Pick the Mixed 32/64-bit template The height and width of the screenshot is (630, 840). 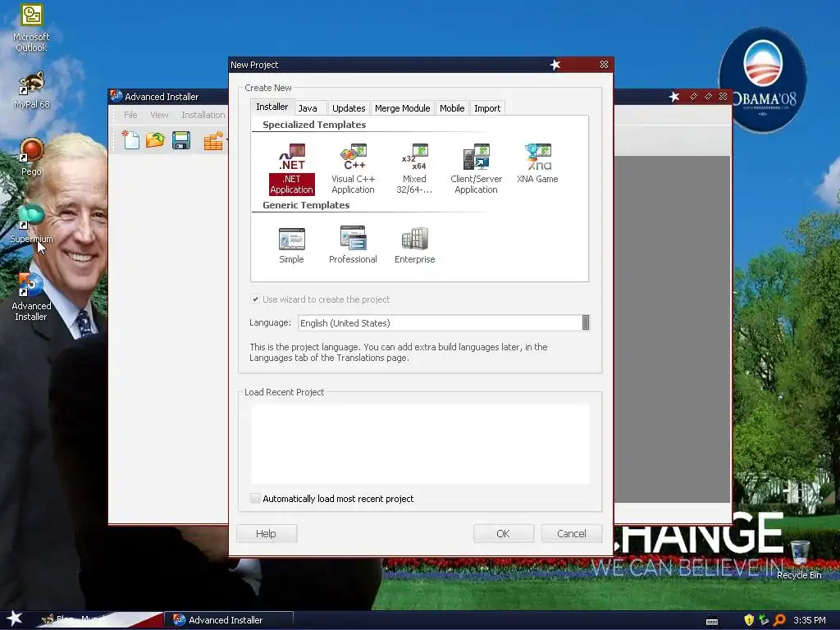pyautogui.click(x=414, y=169)
